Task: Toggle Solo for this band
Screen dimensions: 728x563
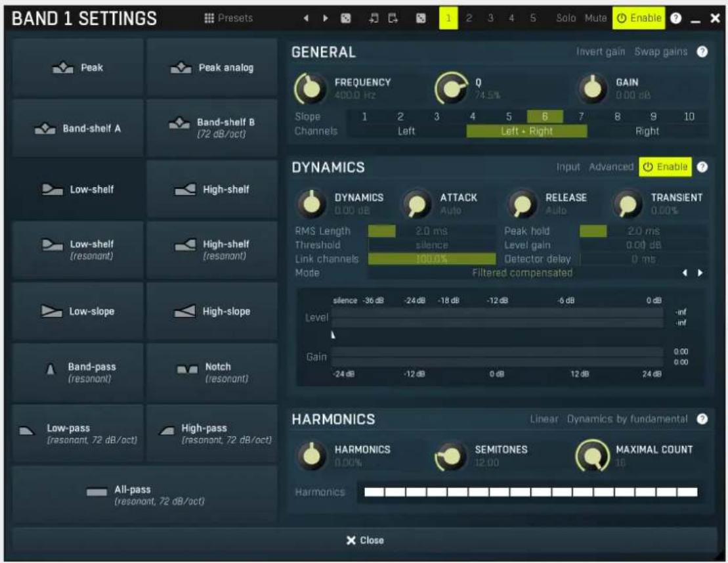Action: coord(566,18)
